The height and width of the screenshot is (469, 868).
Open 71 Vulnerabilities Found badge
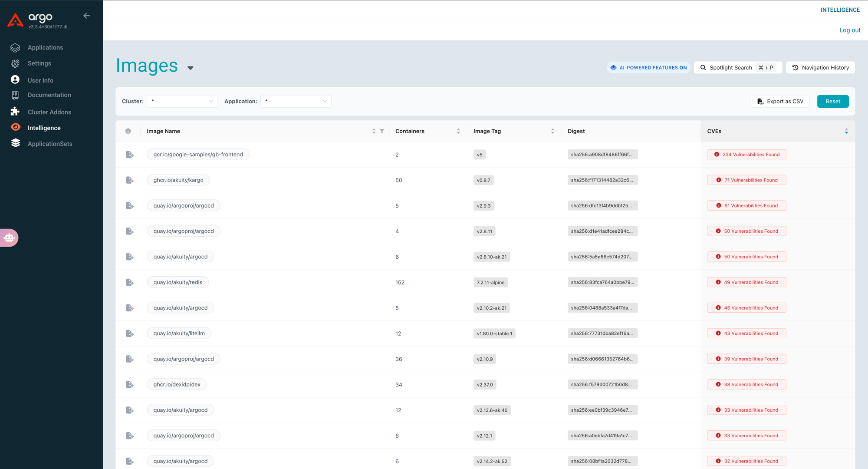click(746, 180)
